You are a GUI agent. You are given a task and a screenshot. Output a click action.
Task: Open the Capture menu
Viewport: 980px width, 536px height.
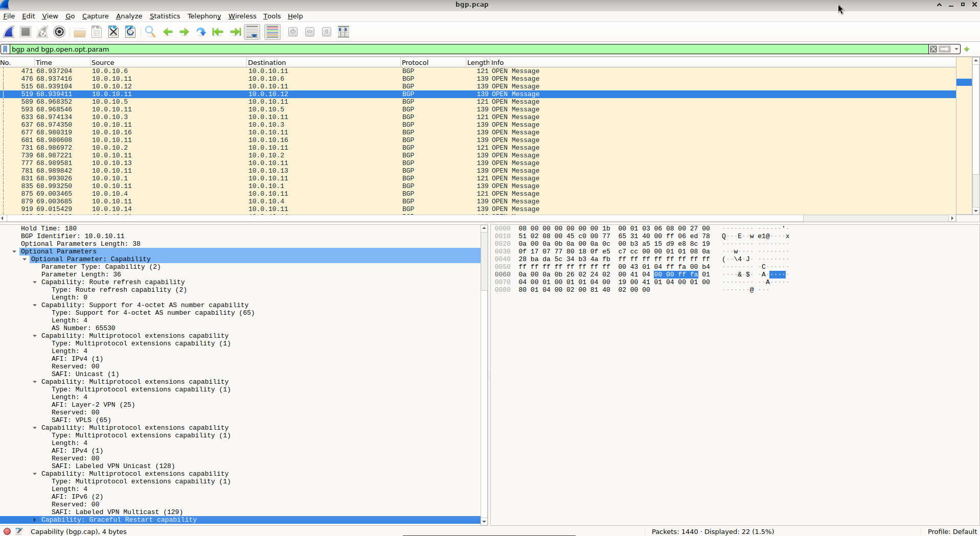[95, 16]
